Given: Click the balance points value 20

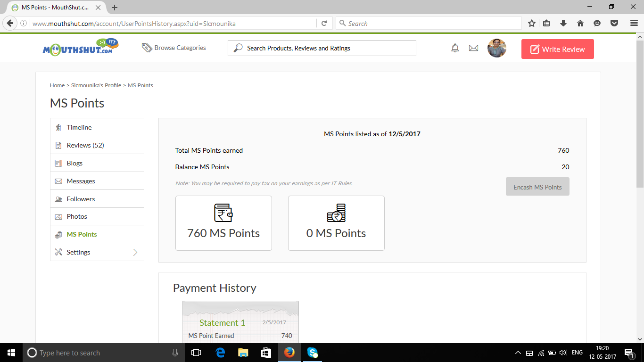Looking at the screenshot, I should (565, 167).
